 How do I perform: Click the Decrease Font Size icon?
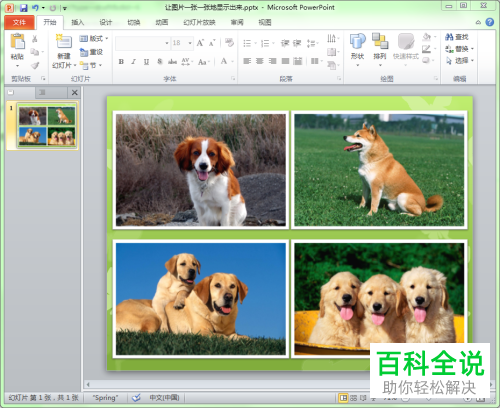212,43
